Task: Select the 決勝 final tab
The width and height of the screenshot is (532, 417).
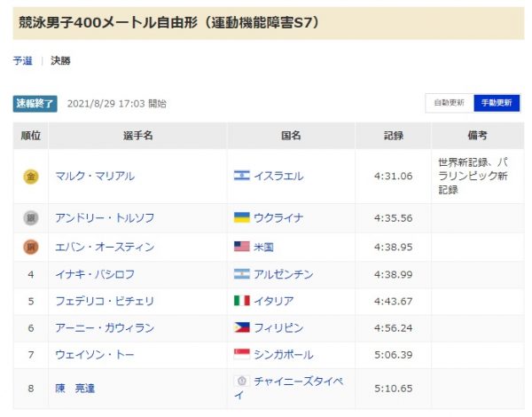Action: tap(60, 61)
